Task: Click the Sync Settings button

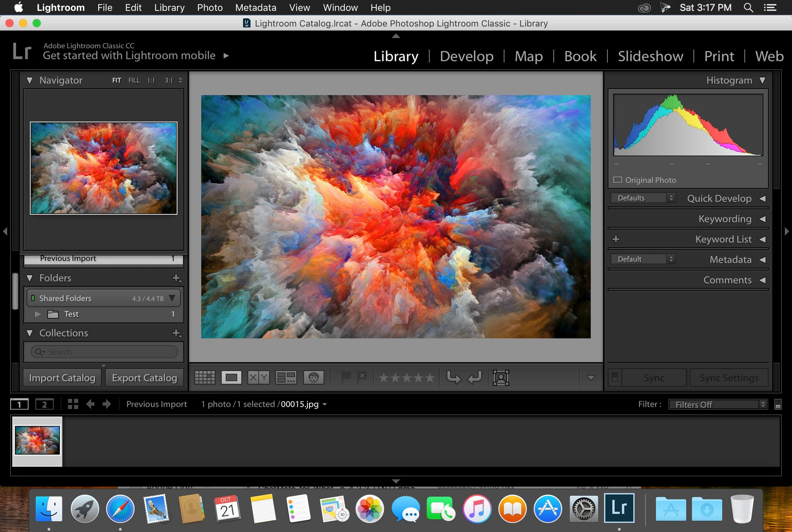Action: pos(728,378)
